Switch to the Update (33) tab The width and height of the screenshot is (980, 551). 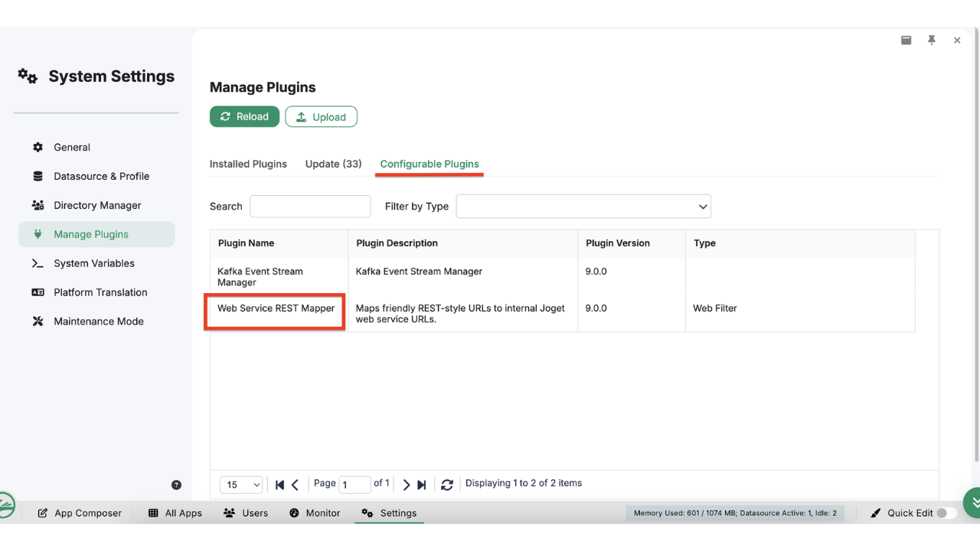[x=333, y=164]
